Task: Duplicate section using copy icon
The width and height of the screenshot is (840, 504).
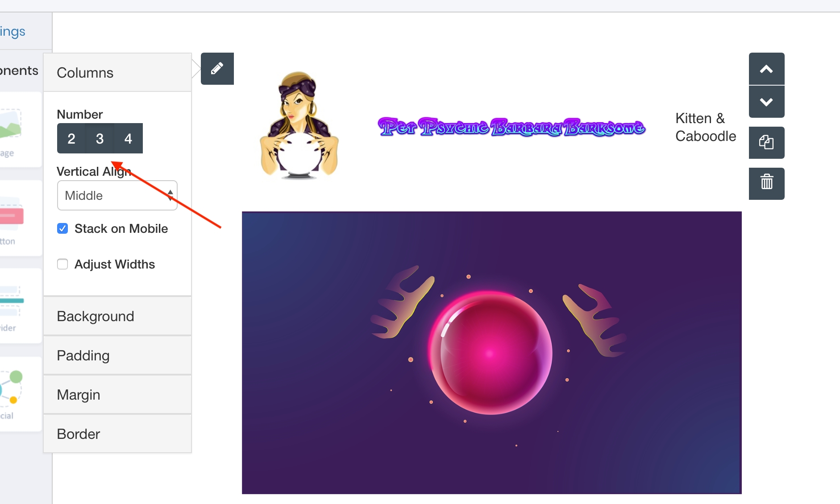Action: [766, 143]
